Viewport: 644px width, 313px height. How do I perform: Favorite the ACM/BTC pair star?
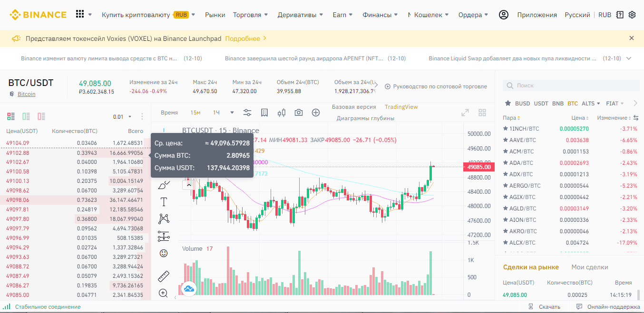(x=506, y=152)
